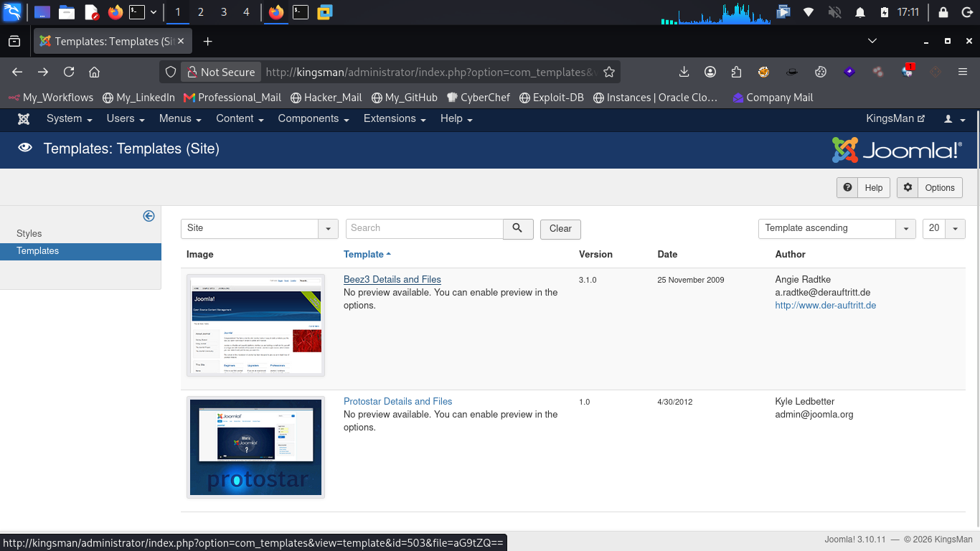Click the Options toolbar button
The width and height of the screenshot is (980, 551).
pos(930,188)
